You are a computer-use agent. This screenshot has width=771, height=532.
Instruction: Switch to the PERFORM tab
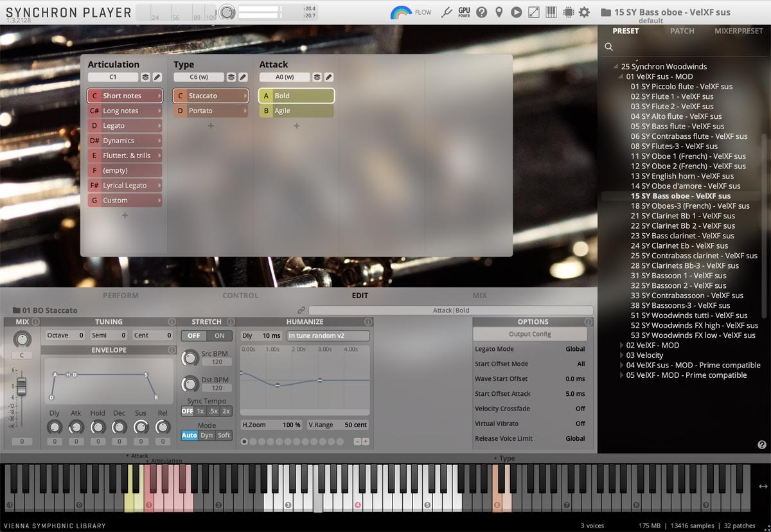121,296
